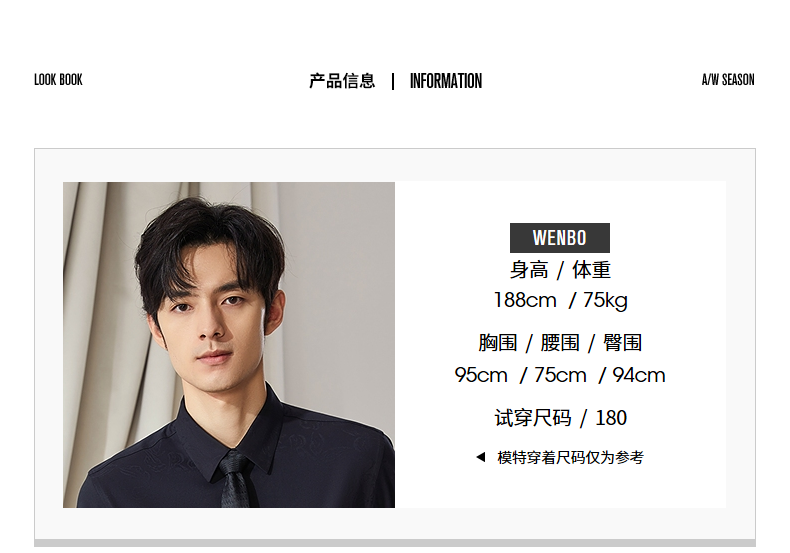Select the INFORMATION heading

click(446, 81)
